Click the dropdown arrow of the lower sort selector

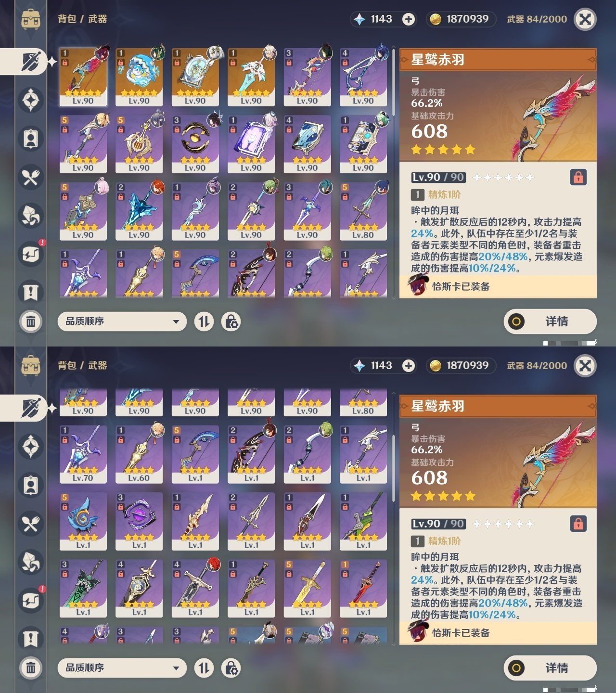point(176,668)
